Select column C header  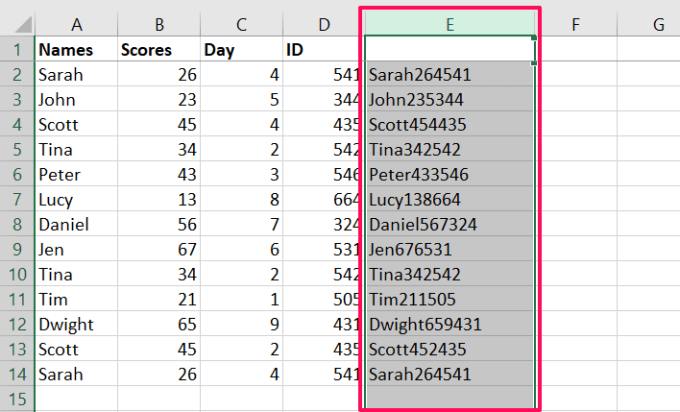242,24
